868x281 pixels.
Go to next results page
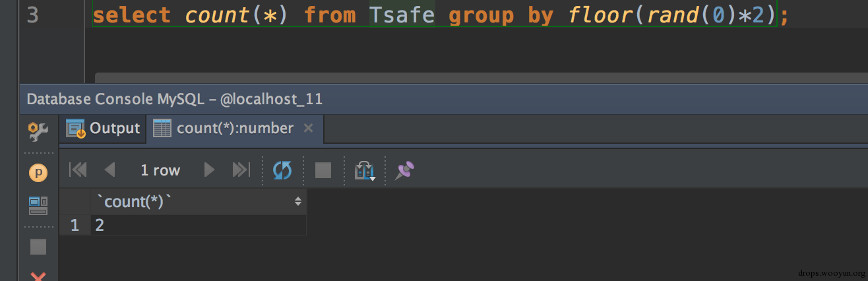(x=210, y=171)
